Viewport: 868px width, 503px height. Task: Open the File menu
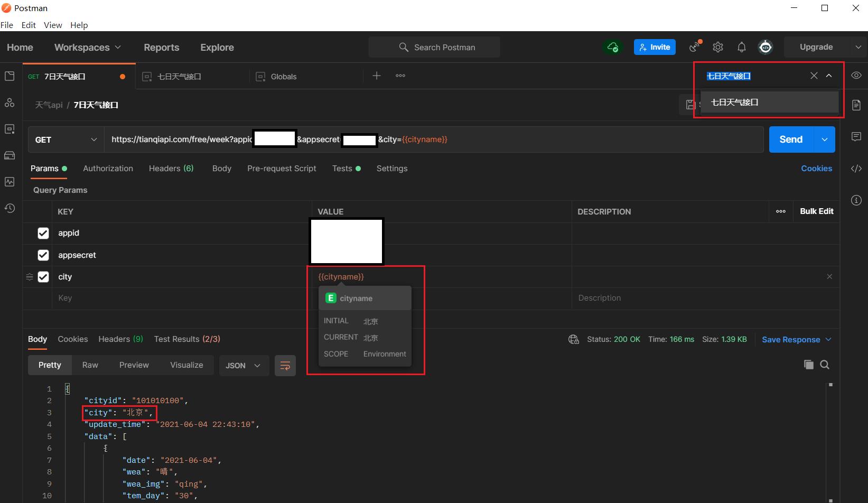7,25
